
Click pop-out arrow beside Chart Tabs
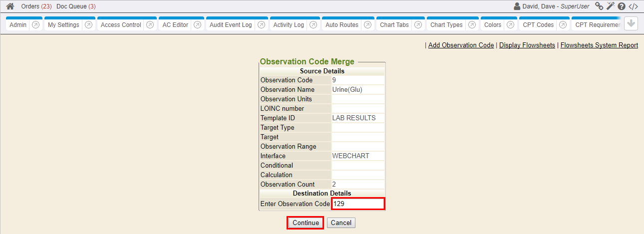(418, 25)
